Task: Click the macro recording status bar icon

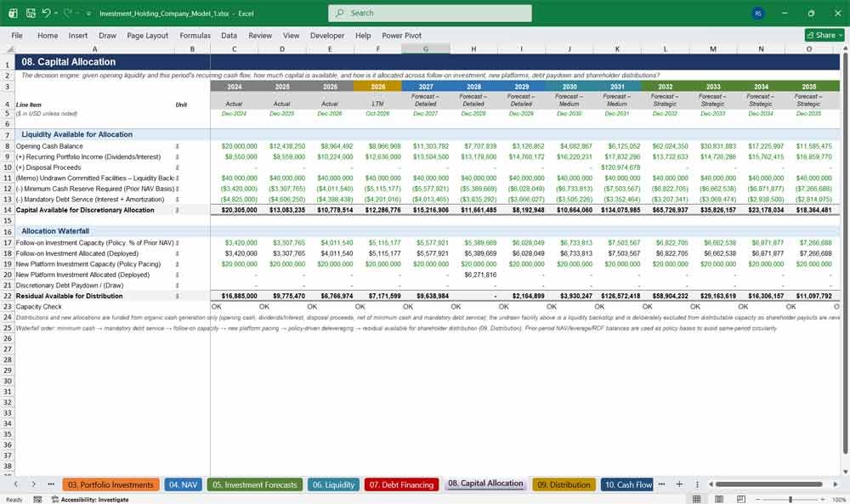Action: click(37, 499)
